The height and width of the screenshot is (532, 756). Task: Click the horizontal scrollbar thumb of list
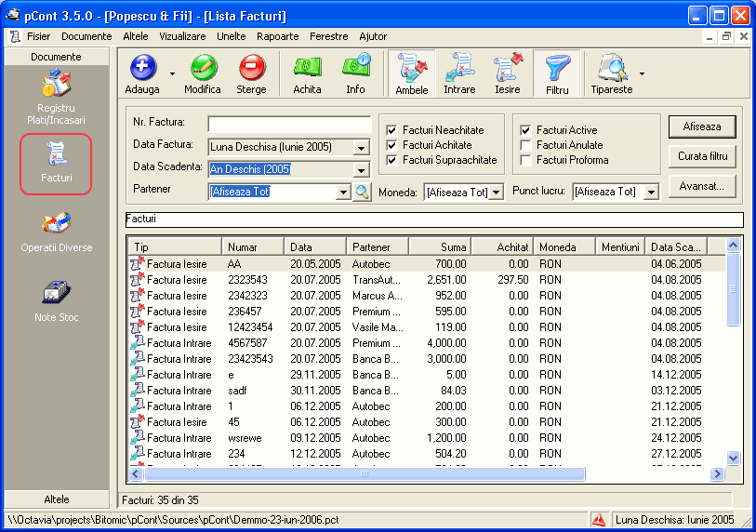click(365, 473)
